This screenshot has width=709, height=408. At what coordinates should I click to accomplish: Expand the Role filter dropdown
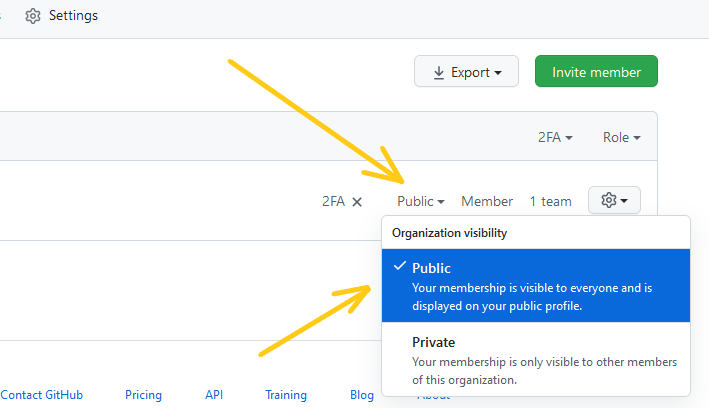pyautogui.click(x=621, y=137)
